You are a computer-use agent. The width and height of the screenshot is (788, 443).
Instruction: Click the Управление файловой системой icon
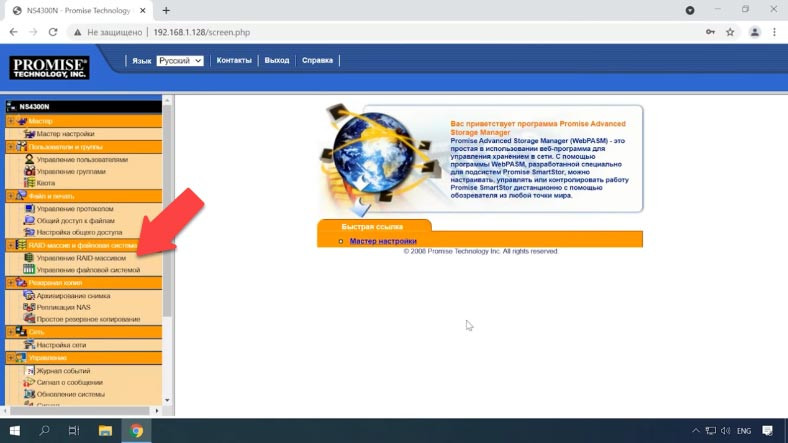click(x=29, y=270)
